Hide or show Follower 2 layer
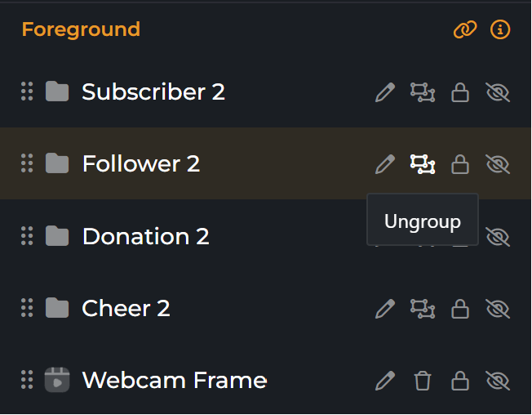 (497, 164)
